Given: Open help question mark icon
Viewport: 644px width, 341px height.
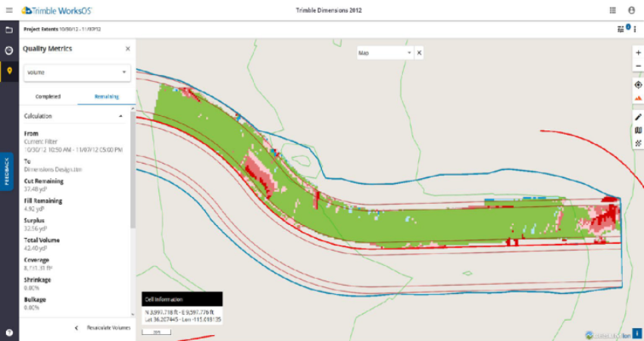Looking at the screenshot, I should tap(9, 333).
